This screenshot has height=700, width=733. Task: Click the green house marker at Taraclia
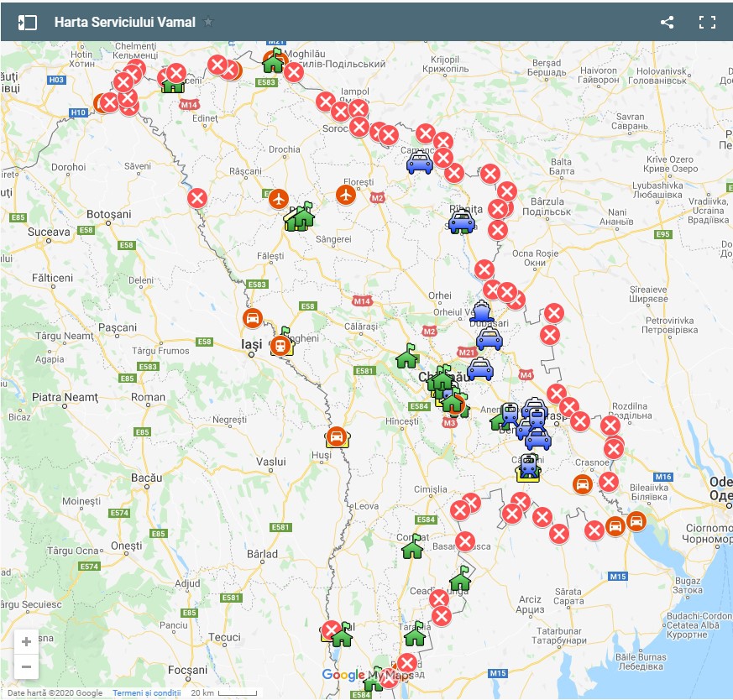pos(415,634)
